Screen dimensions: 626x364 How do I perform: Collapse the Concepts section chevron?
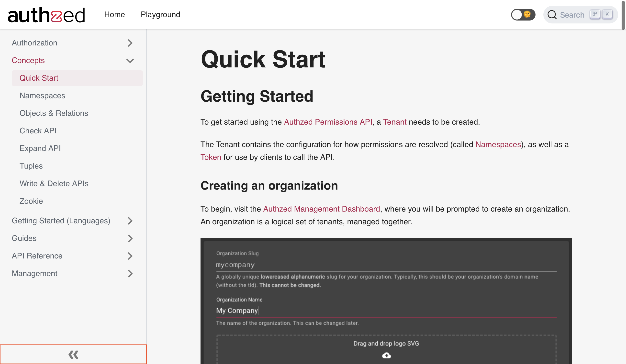(130, 61)
